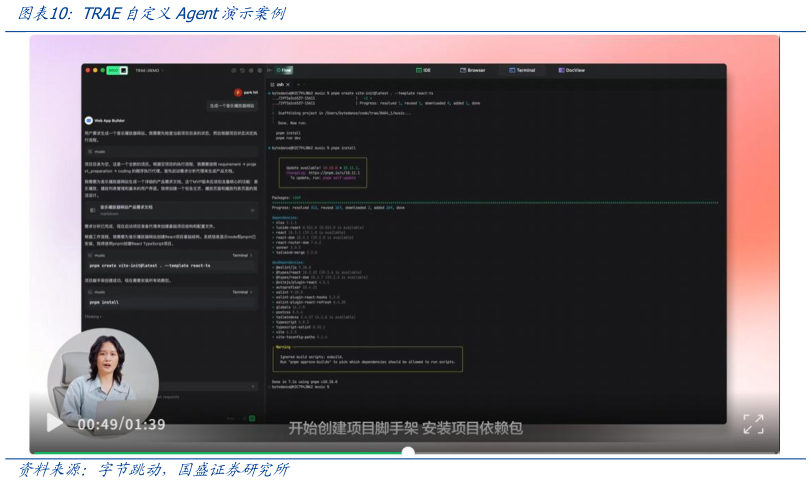Open the DocView tab
The image size is (811, 483).
pos(572,70)
